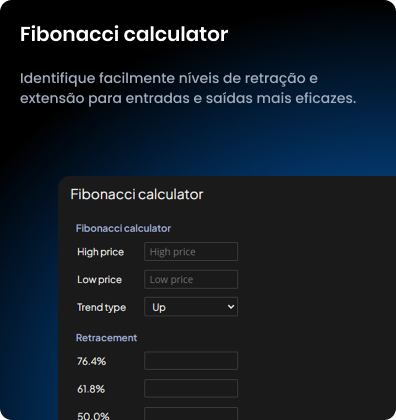Click the "Up" value in the Trend type select
Image resolution: width=396 pixels, height=420 pixels.
pyautogui.click(x=159, y=307)
